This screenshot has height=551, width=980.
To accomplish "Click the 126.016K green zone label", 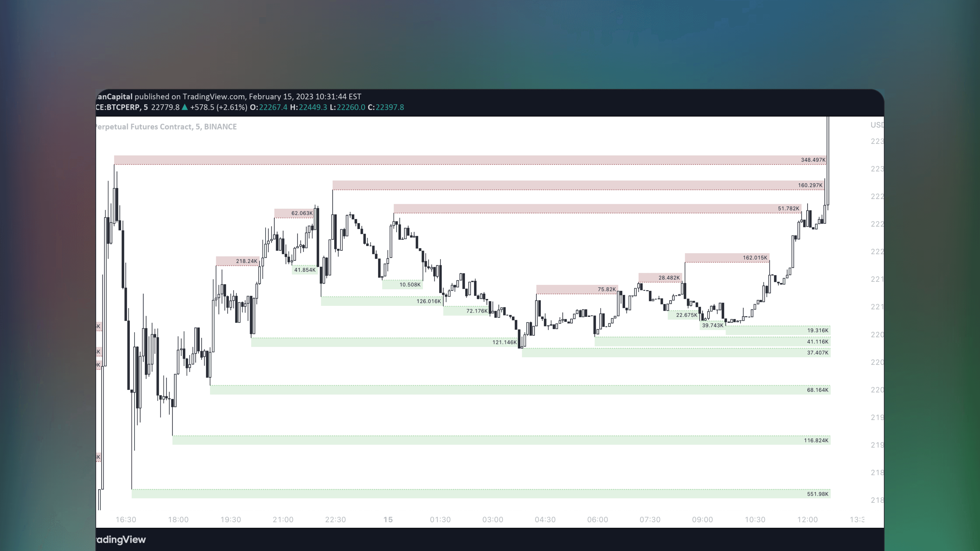I will click(x=428, y=301).
